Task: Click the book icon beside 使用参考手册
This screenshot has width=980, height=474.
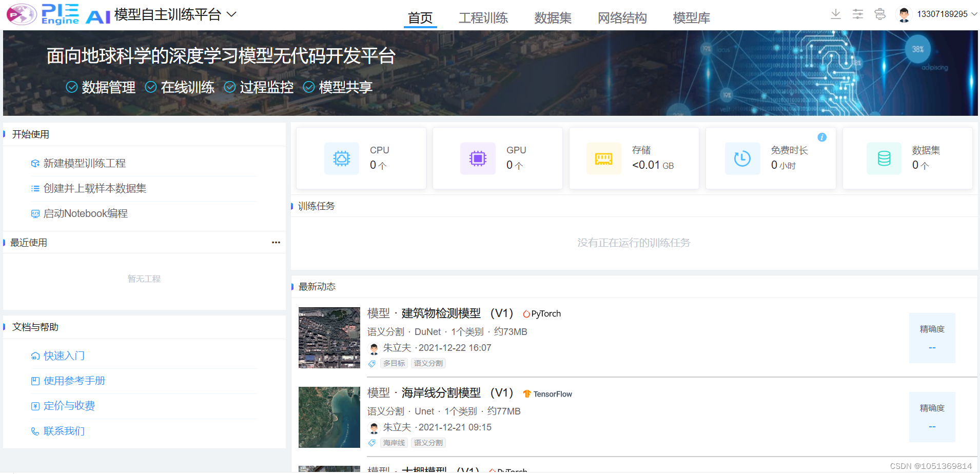Action: pyautogui.click(x=35, y=381)
